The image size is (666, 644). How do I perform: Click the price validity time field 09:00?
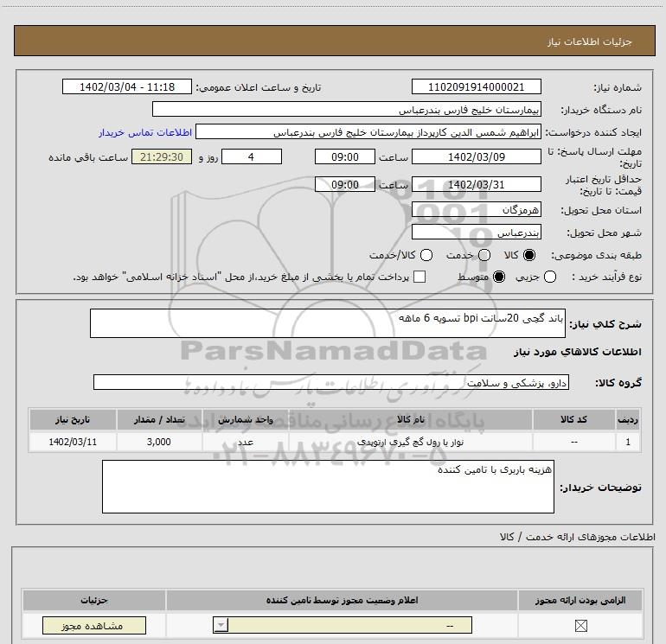coord(345,184)
